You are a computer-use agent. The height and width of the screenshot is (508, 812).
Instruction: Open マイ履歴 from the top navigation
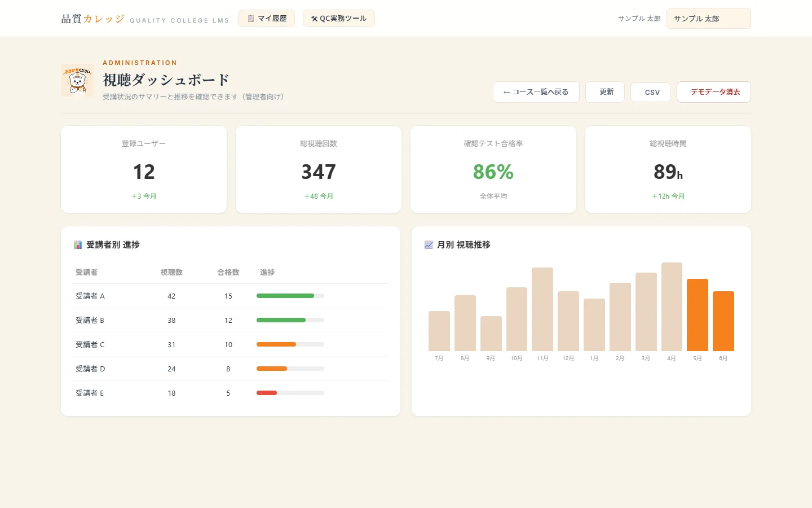[x=266, y=19]
